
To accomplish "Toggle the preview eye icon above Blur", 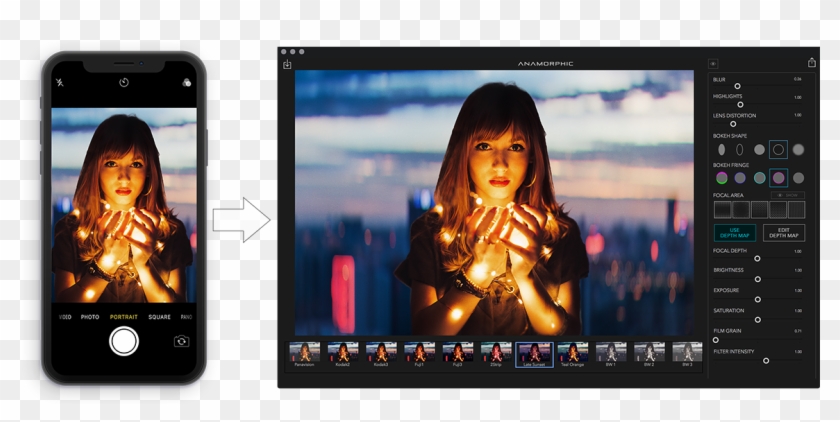I will [x=713, y=63].
